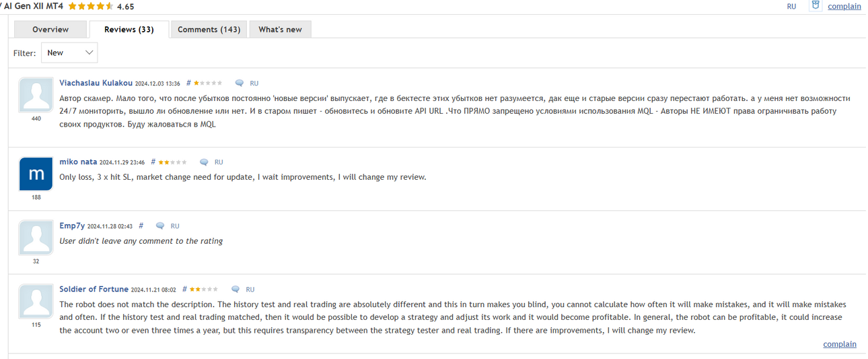Click RU translate link on miko nata's review
Image resolution: width=868 pixels, height=359 pixels.
coord(219,162)
